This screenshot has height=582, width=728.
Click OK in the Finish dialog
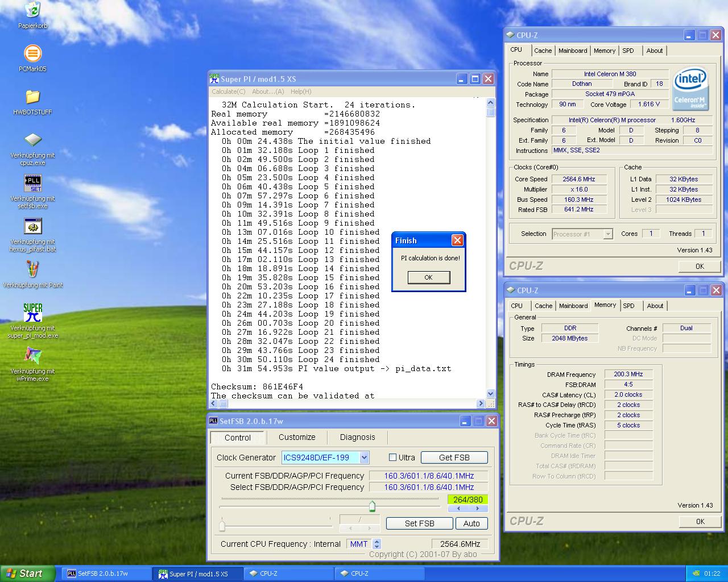428,277
